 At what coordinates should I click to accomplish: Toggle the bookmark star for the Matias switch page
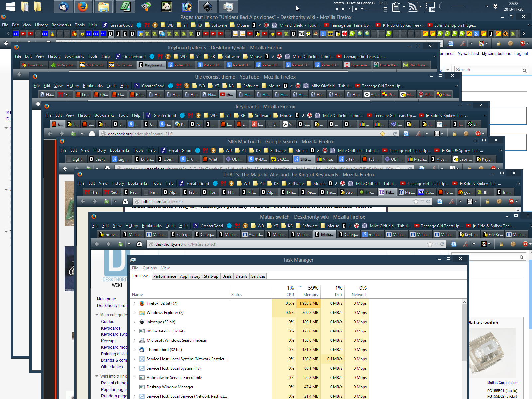430,244
